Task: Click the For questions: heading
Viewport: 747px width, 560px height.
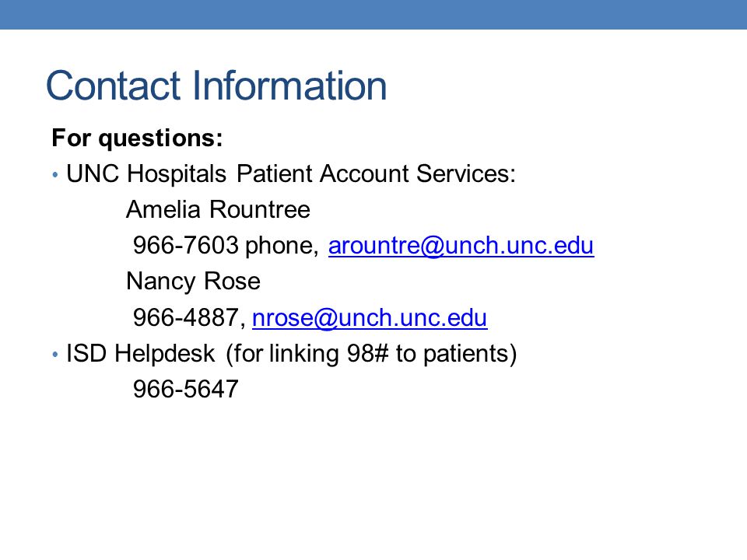Action: (x=137, y=138)
